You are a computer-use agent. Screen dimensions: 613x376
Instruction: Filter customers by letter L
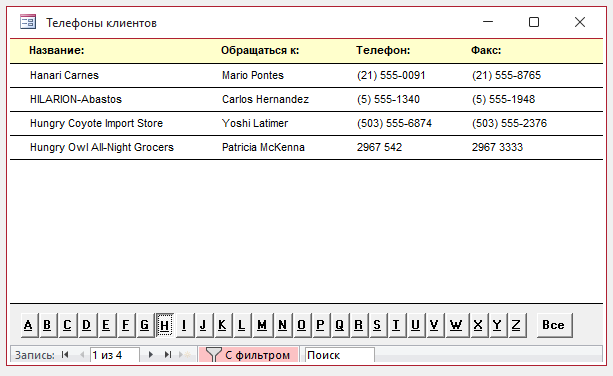243,325
